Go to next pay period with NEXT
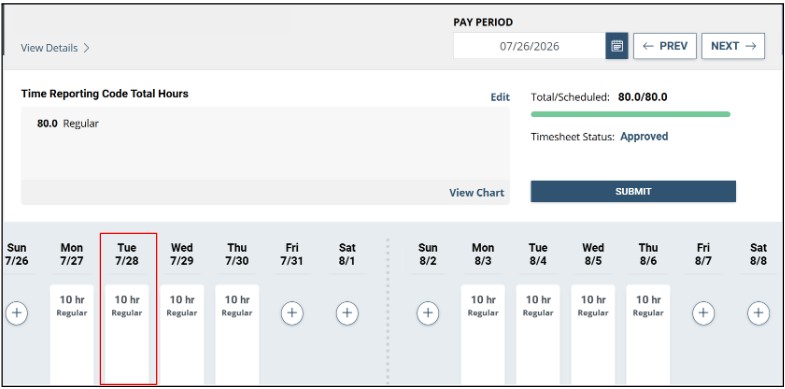Viewport: 785px width, 389px height. [x=733, y=46]
